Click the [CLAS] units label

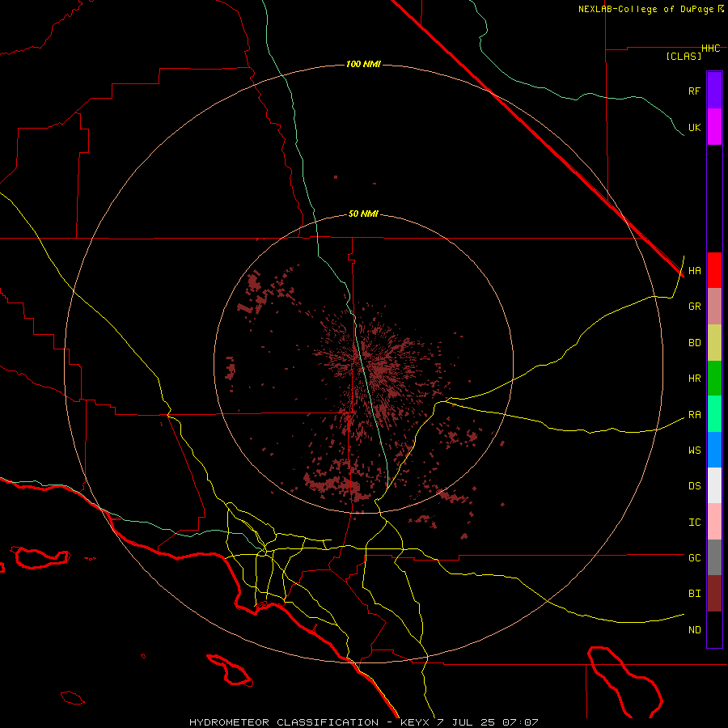[x=684, y=56]
